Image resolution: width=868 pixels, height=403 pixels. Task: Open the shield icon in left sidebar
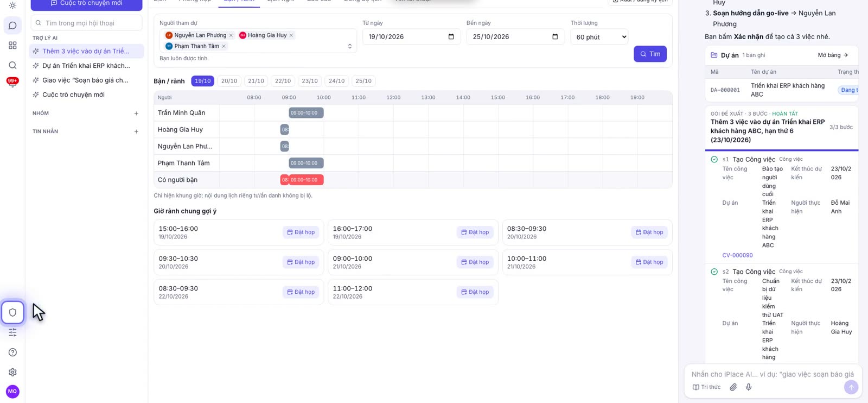[x=12, y=312]
